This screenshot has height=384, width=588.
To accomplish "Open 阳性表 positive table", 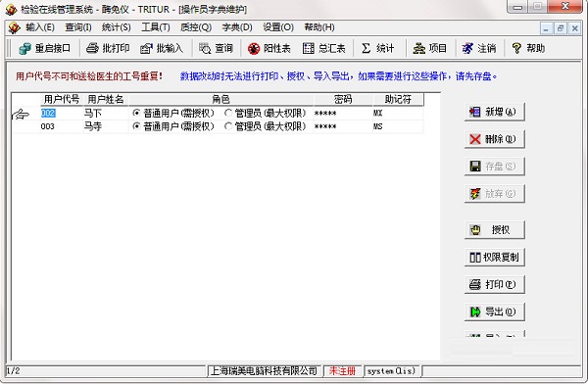I will pyautogui.click(x=269, y=48).
